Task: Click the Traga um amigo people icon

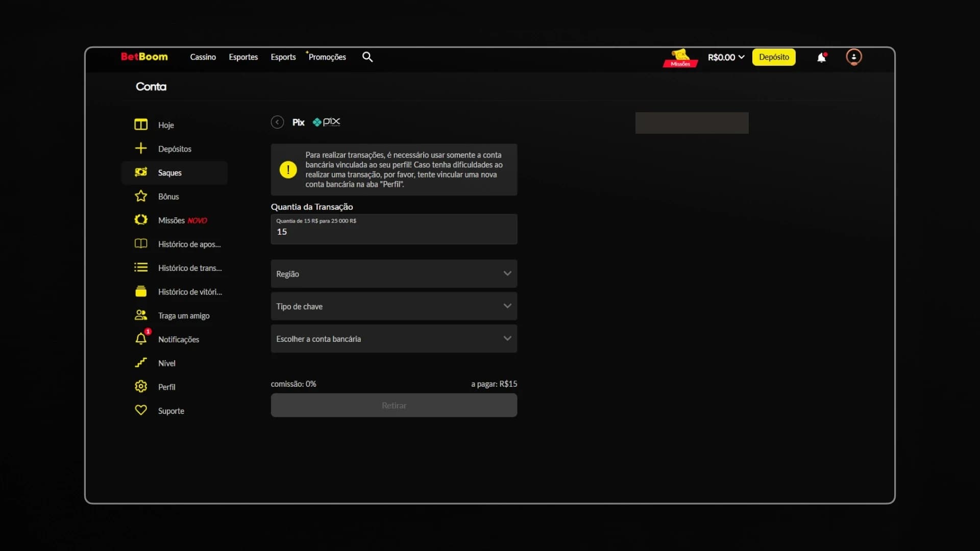Action: (141, 315)
